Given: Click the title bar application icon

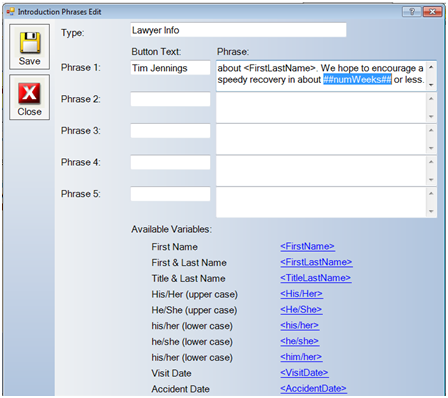Looking at the screenshot, I should point(10,12).
